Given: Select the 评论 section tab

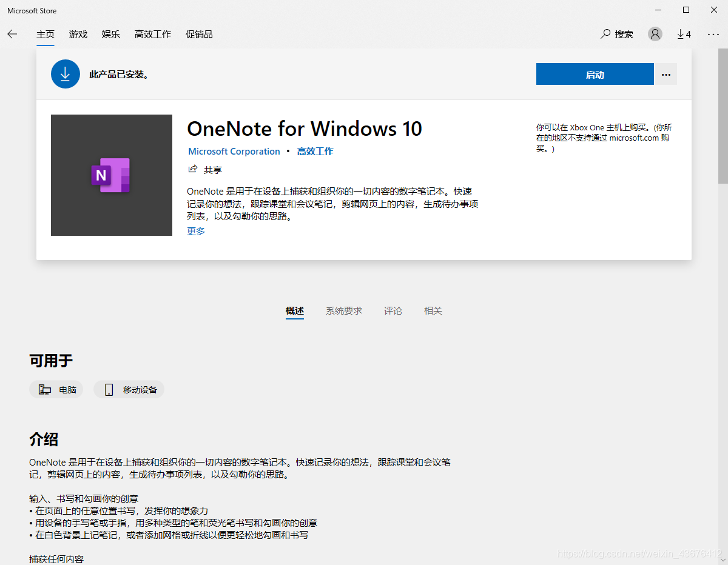Looking at the screenshot, I should (393, 310).
